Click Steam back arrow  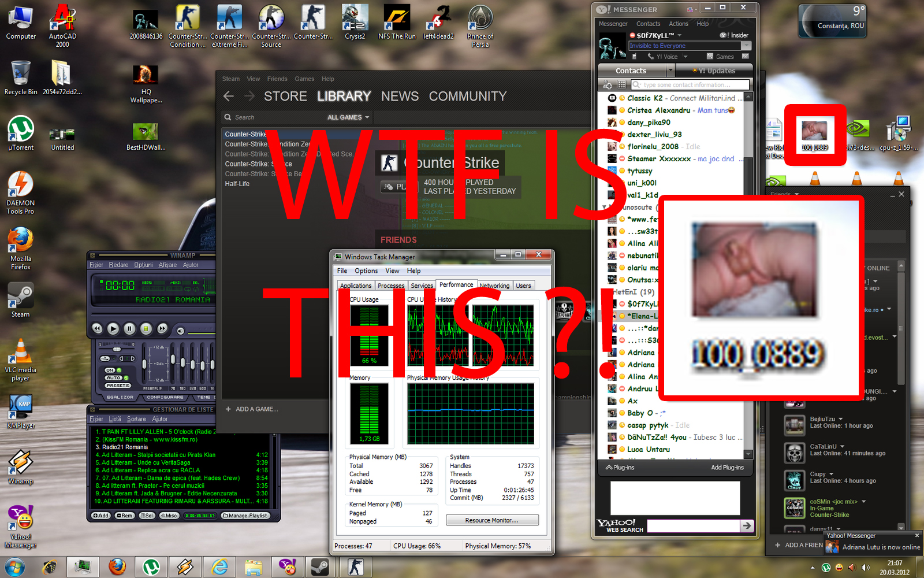(x=229, y=96)
